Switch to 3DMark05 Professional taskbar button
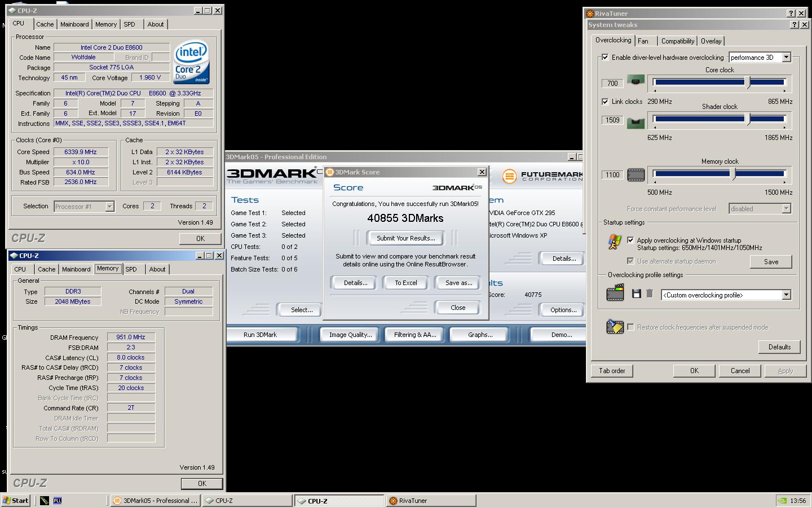Viewport: 812px width, 508px height. pos(155,501)
